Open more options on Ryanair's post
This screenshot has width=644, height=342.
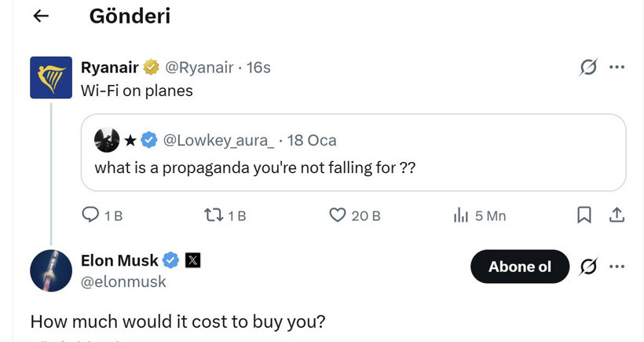click(617, 68)
